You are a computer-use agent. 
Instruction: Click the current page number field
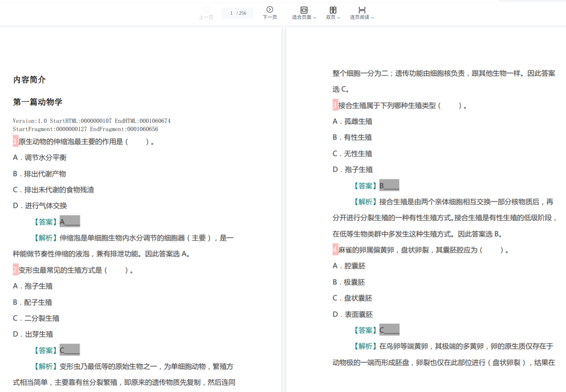coord(232,13)
